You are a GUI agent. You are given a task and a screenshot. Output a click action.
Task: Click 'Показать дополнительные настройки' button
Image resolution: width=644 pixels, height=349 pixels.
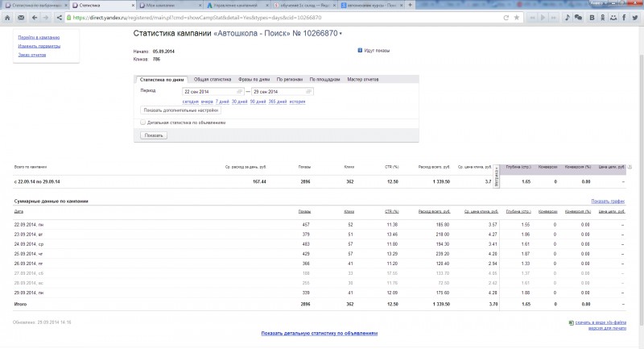pyautogui.click(x=180, y=110)
